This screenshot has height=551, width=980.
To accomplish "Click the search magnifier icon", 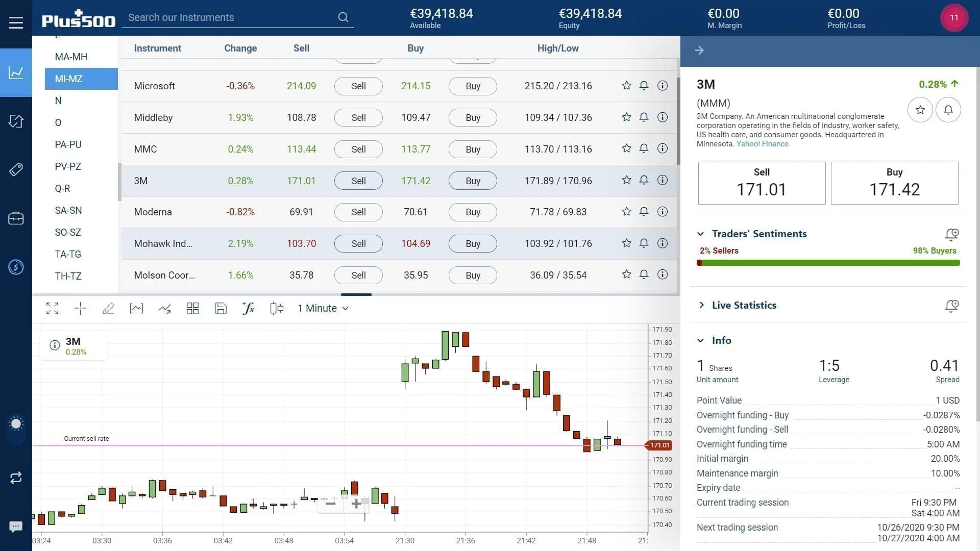I will tap(343, 17).
